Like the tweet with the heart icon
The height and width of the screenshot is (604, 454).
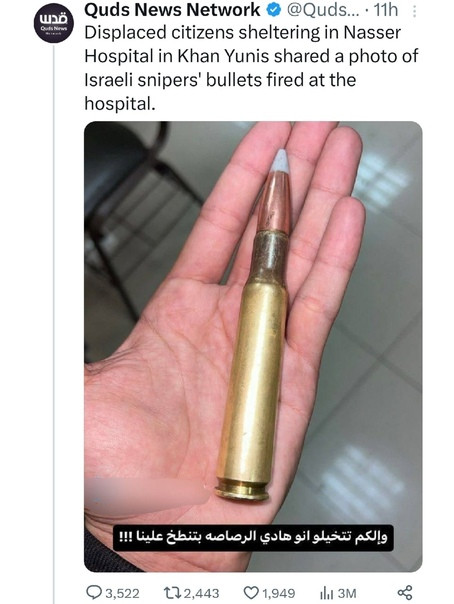pyautogui.click(x=251, y=592)
